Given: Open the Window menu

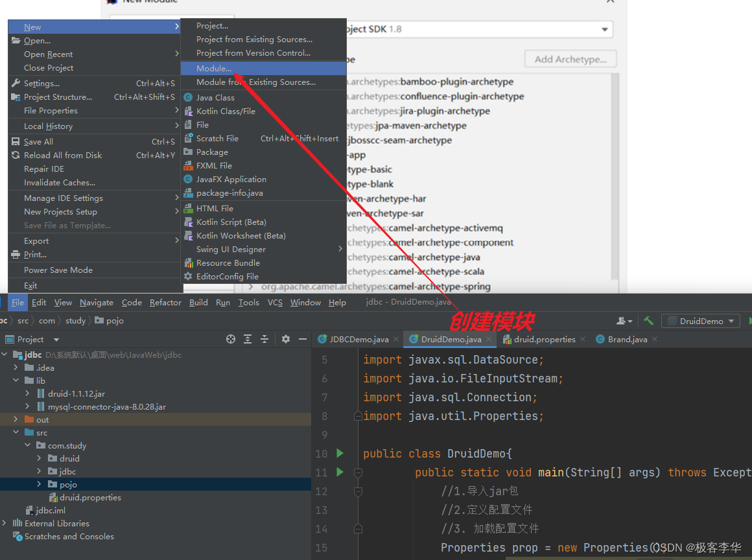Looking at the screenshot, I should coord(305,303).
